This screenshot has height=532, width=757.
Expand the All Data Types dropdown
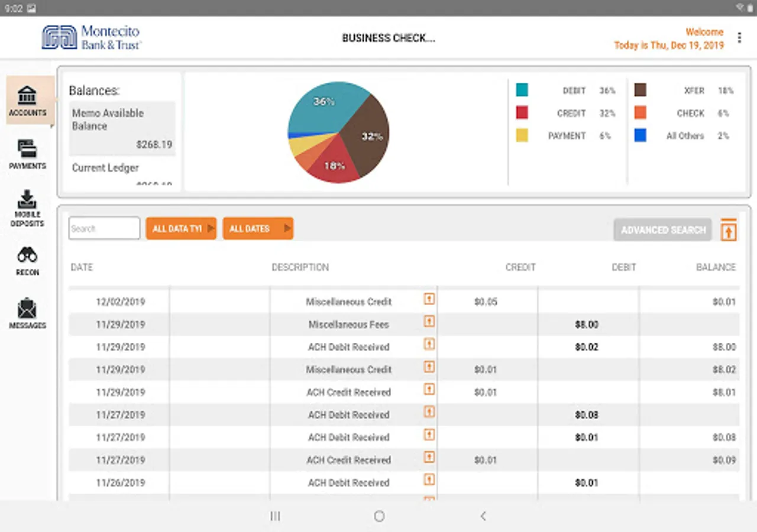point(181,229)
